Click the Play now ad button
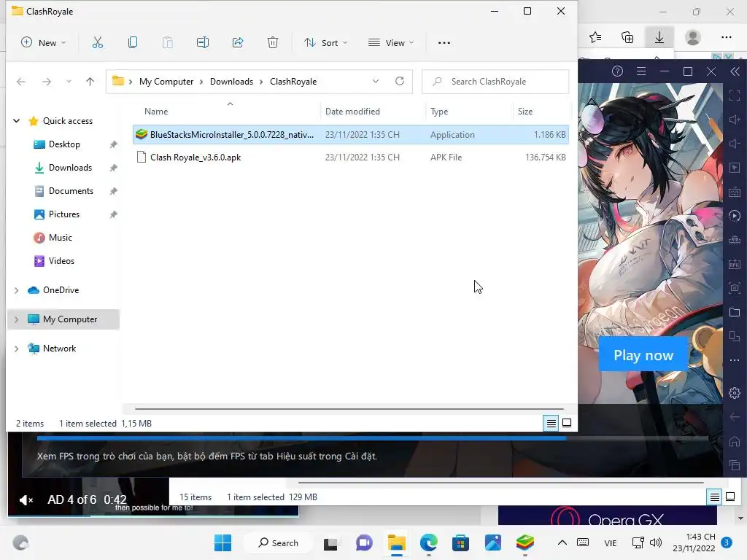Image resolution: width=747 pixels, height=560 pixels. coord(643,355)
